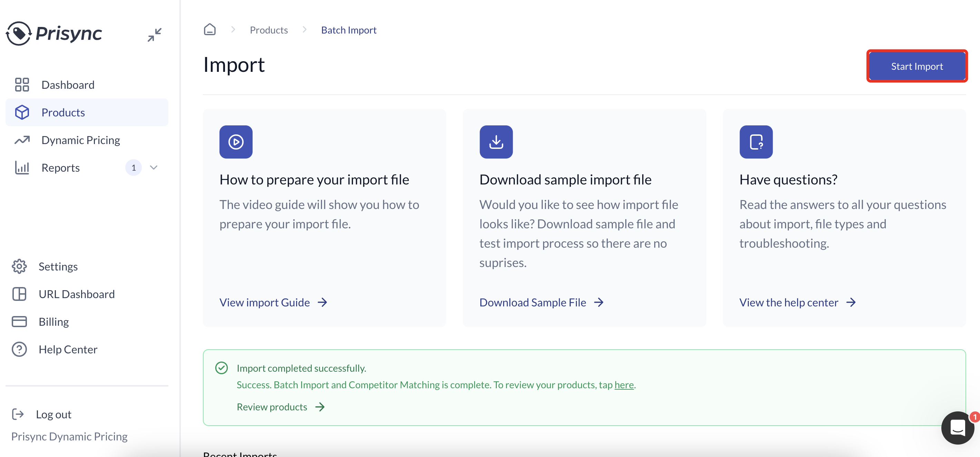Click the 'Download sample import file' heading
Screen dimensions: 980x457
(565, 179)
